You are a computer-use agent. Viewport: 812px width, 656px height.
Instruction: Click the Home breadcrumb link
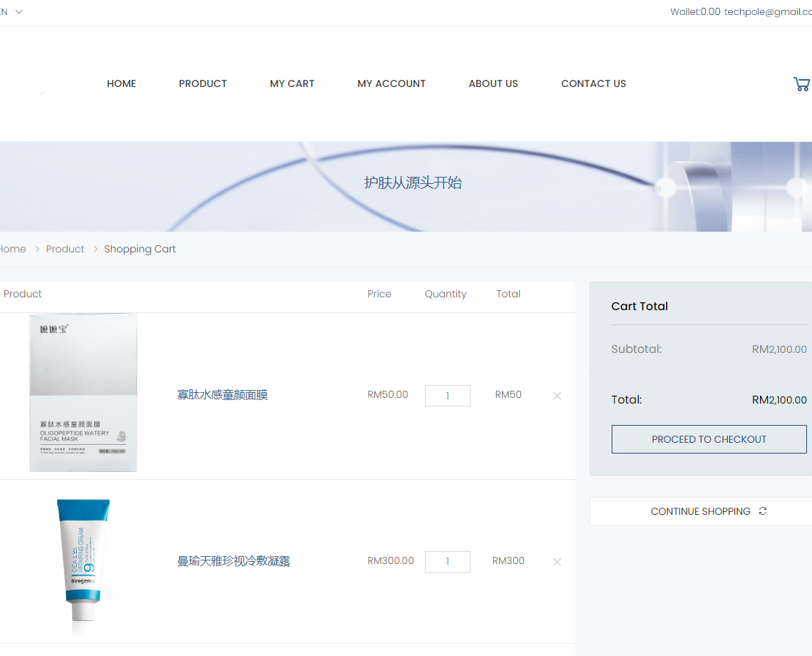point(12,249)
